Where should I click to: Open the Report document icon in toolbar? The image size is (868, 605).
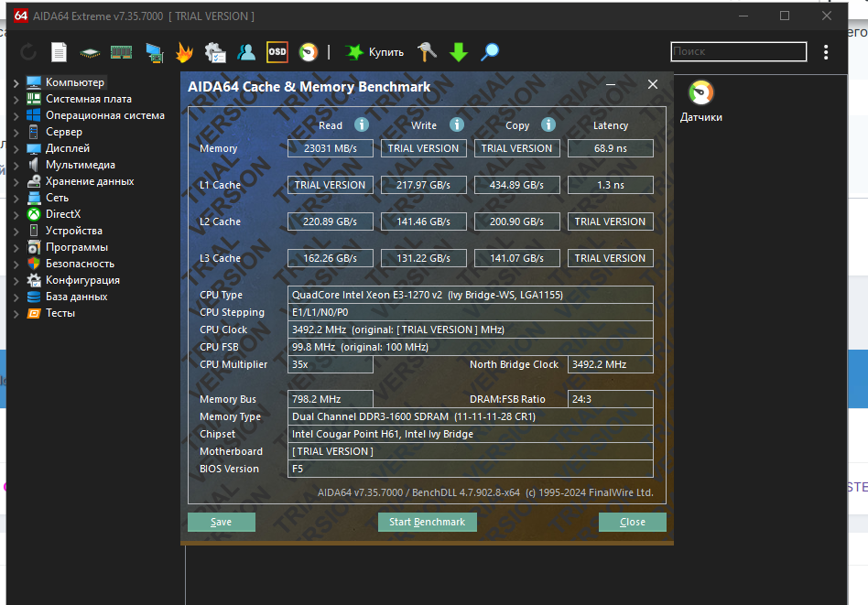pyautogui.click(x=59, y=52)
